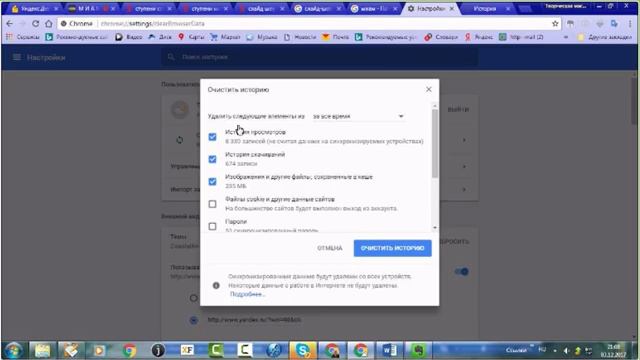Open the Видео bookmark

pos(129,37)
